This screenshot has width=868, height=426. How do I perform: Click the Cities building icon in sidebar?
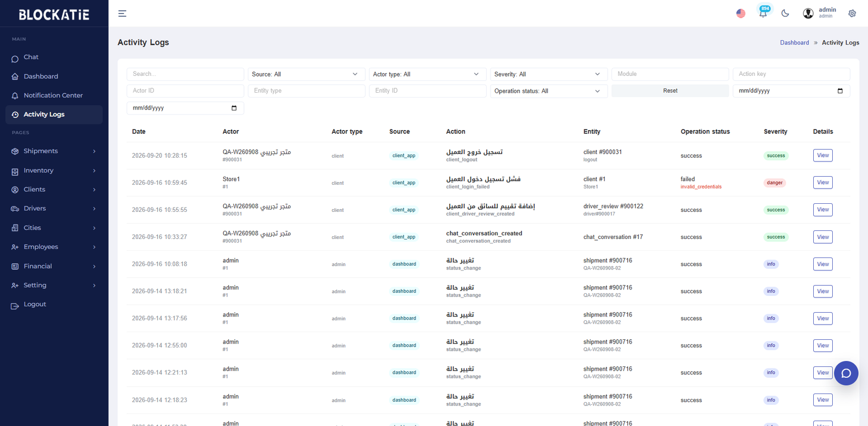15,228
